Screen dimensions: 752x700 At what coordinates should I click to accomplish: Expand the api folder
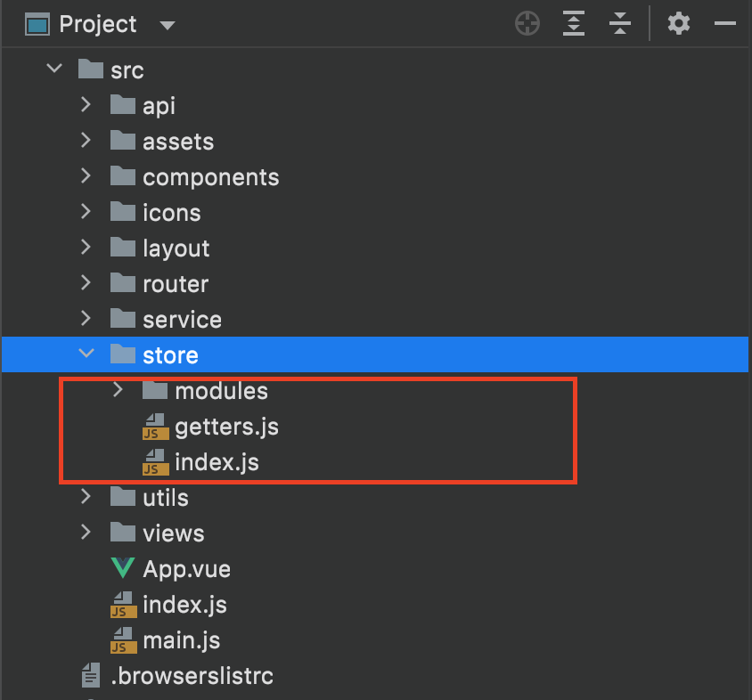[86, 105]
